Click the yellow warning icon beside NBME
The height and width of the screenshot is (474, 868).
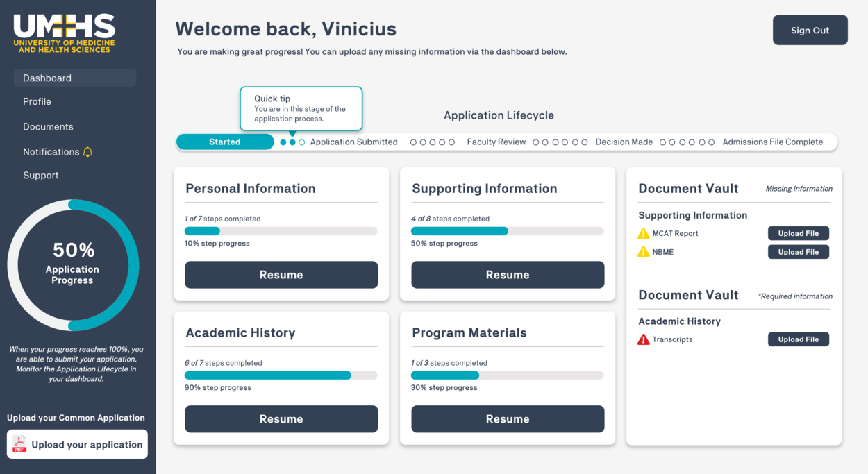pos(644,252)
